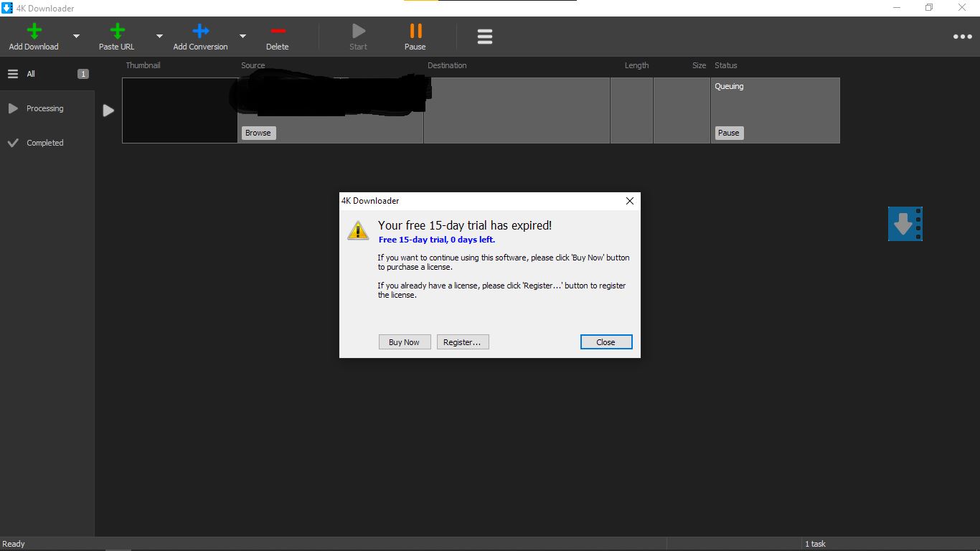Click the Paste URL toolbar icon
This screenshot has width=980, height=551.
[x=117, y=32]
